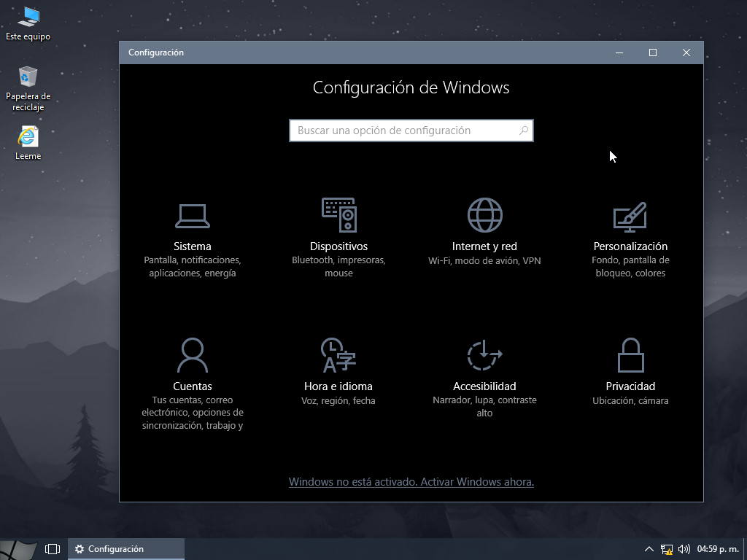Image resolution: width=747 pixels, height=560 pixels.
Task: Open the Windows Start menu
Action: (x=15, y=548)
